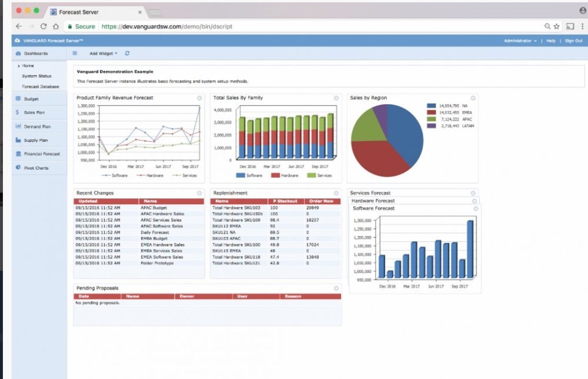Viewport: 588px width, 379px height.
Task: Select SKU121 NA row in Replenishment
Action: click(x=276, y=232)
